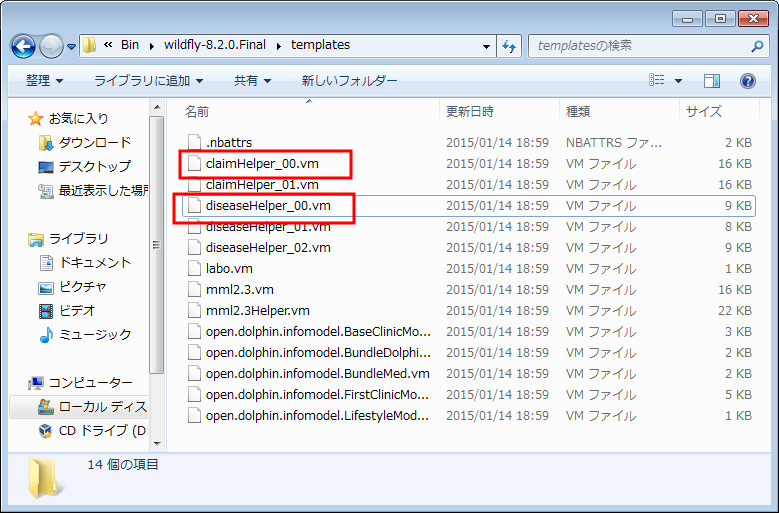This screenshot has width=779, height=513.
Task: Select diseaseHelper_00.vm file
Action: tap(469, 206)
